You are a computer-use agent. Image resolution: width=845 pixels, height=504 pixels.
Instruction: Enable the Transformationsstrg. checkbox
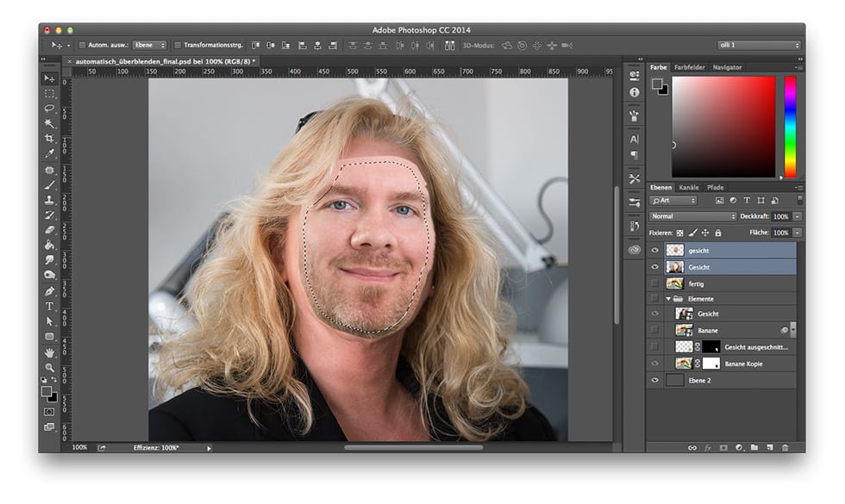(x=178, y=45)
